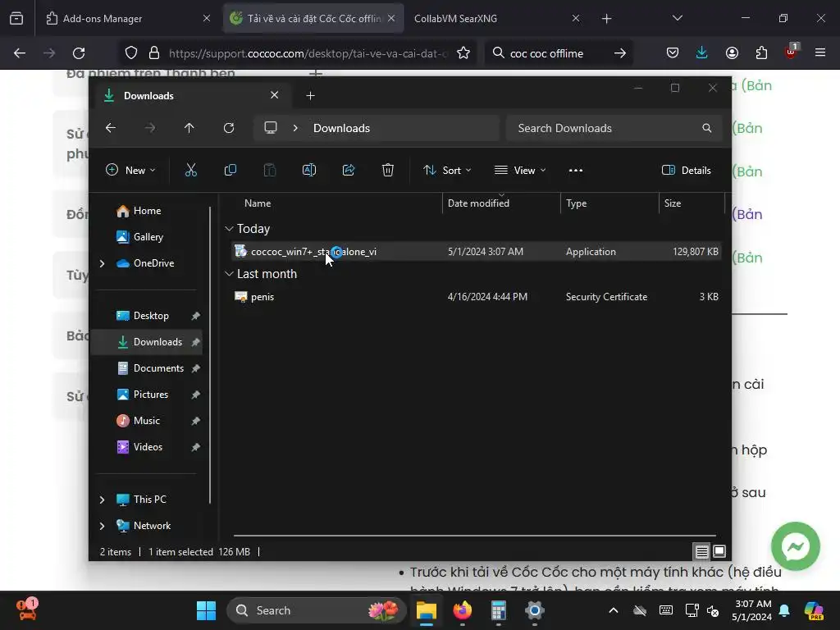Screen dimensions: 840x630
Task: Bookmark this page with the star icon
Action: tap(463, 53)
